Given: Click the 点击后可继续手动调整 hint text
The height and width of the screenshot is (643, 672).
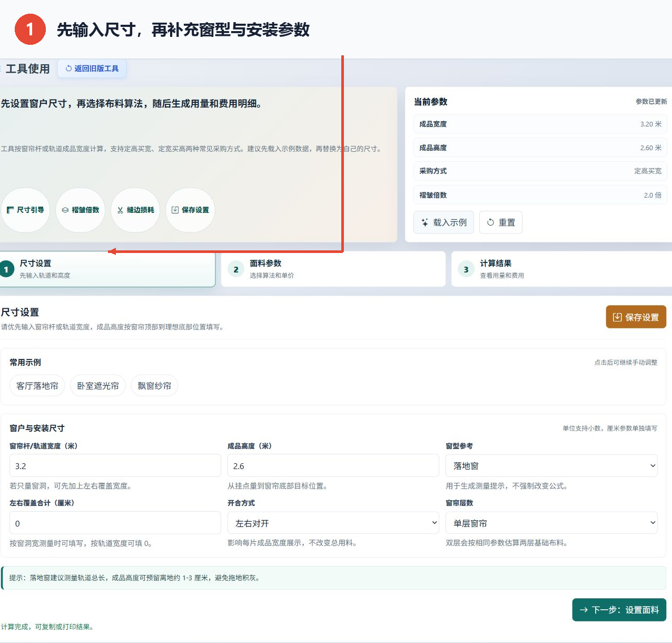Looking at the screenshot, I should 626,363.
